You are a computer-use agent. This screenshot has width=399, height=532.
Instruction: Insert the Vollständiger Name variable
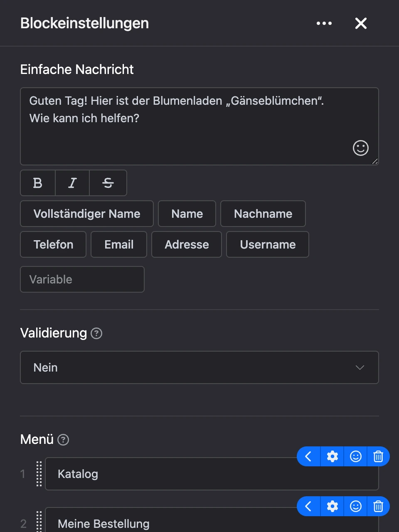tap(87, 214)
